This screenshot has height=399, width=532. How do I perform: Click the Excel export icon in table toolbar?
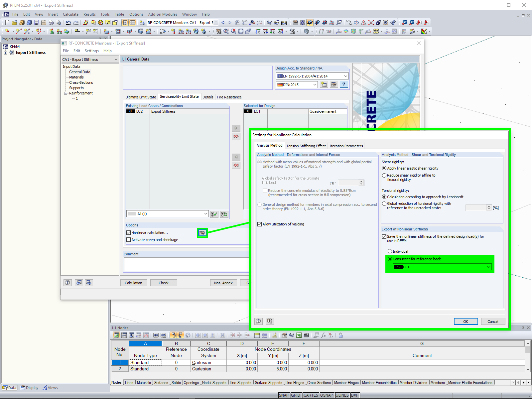tap(299, 335)
